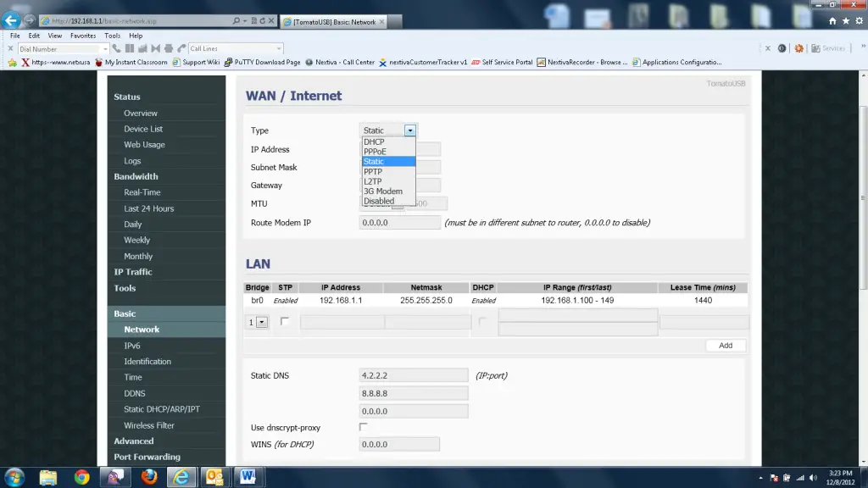Open the Overview link in the sidebar
The width and height of the screenshot is (868, 488).
click(x=141, y=114)
